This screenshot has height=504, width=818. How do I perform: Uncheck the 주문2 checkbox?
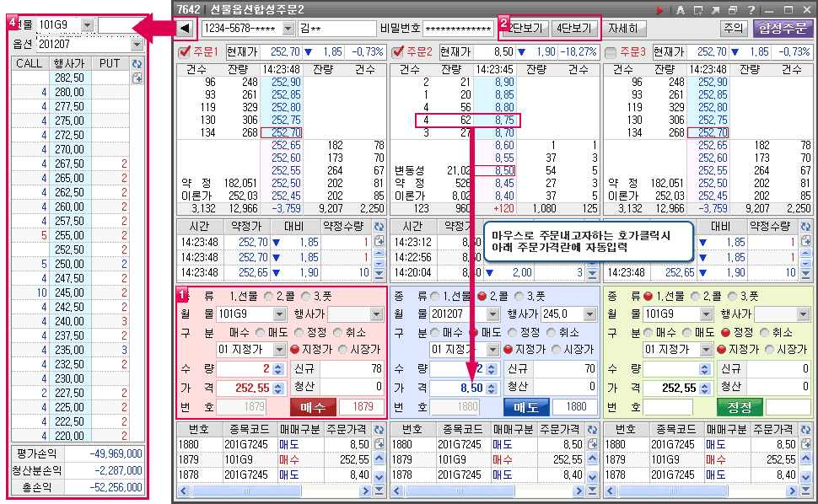397,51
